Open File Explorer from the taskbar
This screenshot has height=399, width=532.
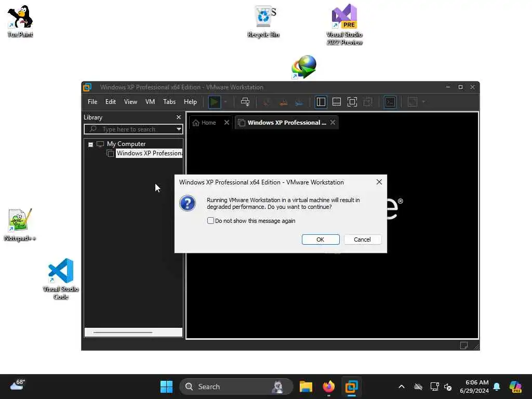pos(305,387)
